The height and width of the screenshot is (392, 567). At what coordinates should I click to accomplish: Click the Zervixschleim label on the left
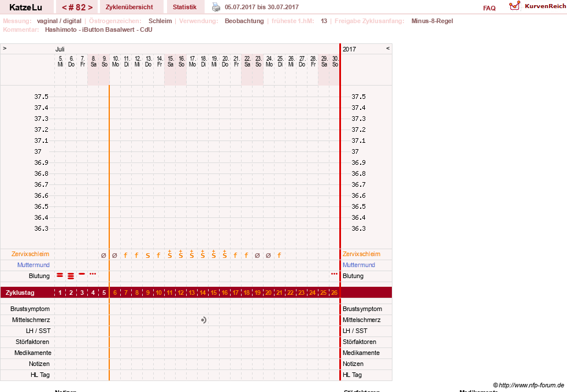click(x=31, y=254)
